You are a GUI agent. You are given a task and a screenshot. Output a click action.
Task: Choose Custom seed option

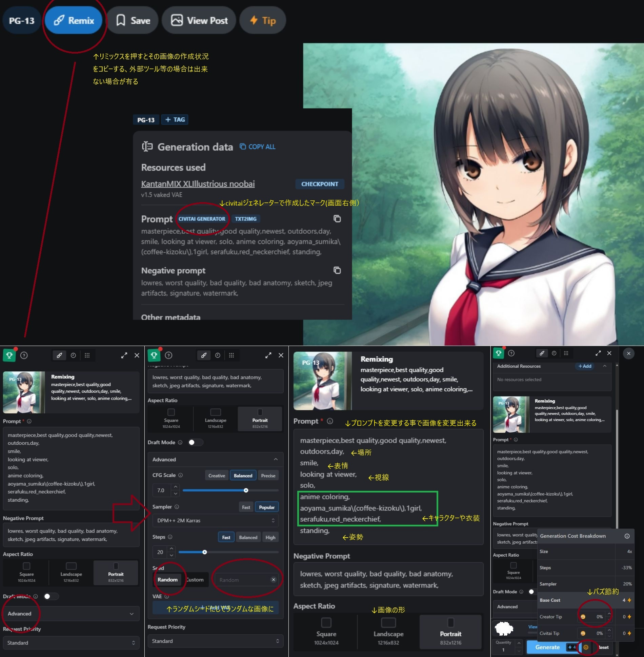click(x=195, y=580)
